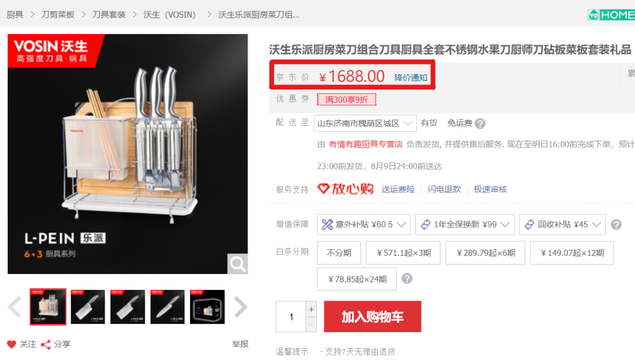Choose ¥149.07起×12期 installment plan
This screenshot has width=635, height=364.
point(572,253)
